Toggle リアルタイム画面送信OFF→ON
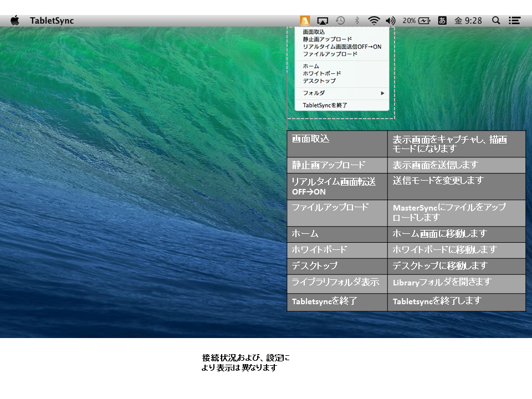 (342, 47)
